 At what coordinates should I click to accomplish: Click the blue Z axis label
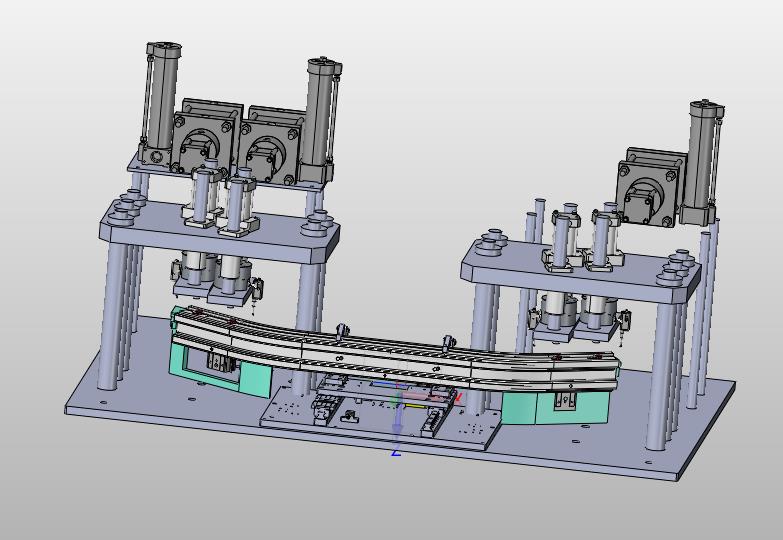[x=396, y=453]
